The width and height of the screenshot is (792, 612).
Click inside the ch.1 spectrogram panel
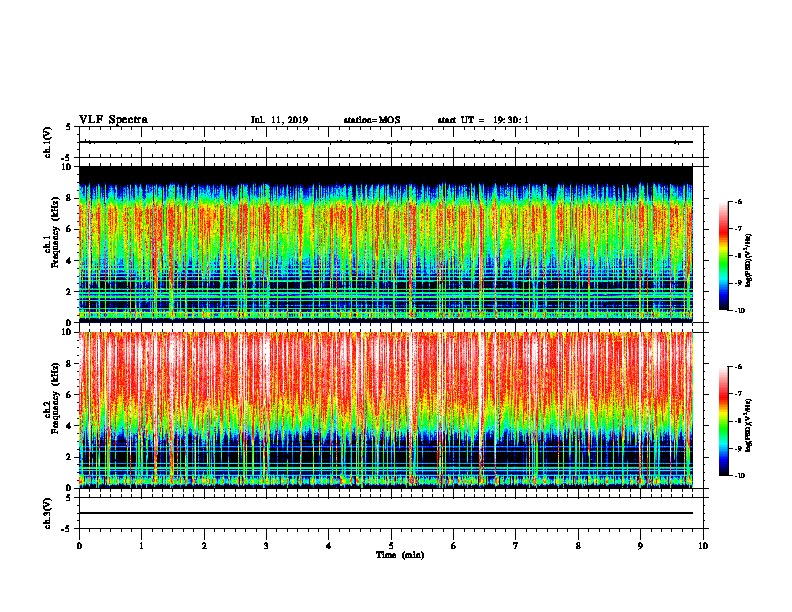tap(386, 244)
